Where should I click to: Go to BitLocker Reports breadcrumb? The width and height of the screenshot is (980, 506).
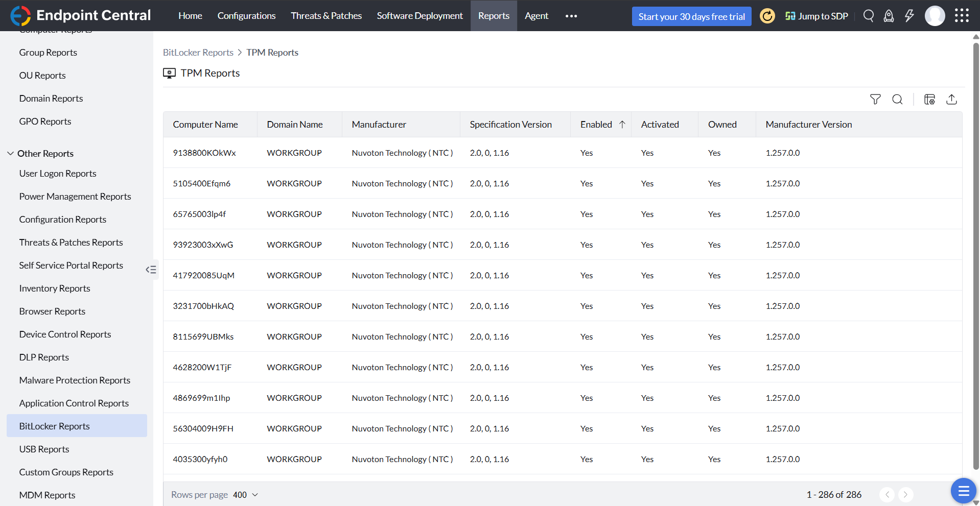[198, 53]
